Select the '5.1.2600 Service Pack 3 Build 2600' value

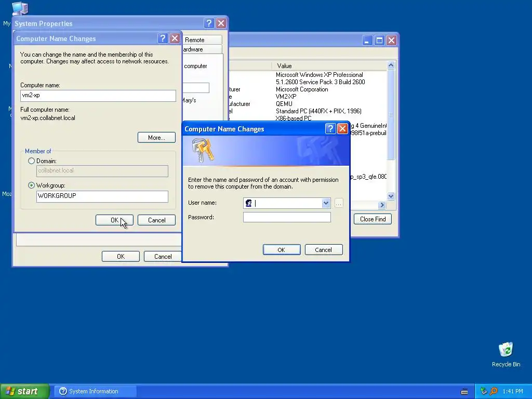click(320, 82)
